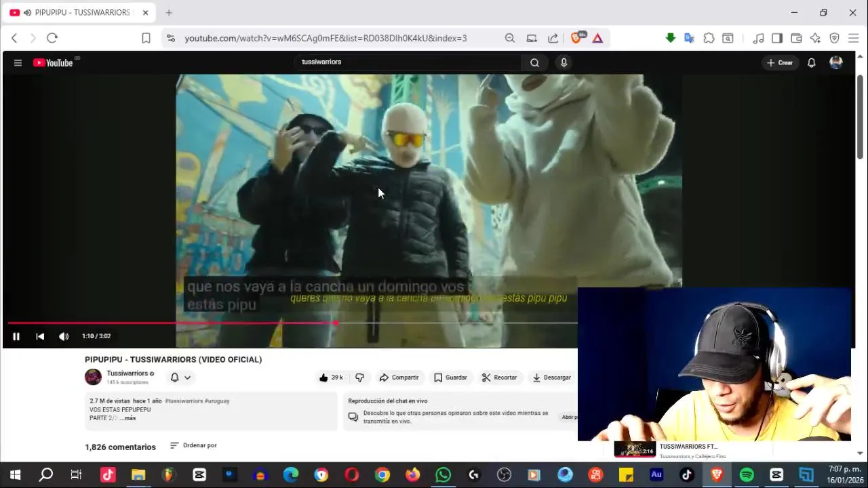Open OBS Studio from the taskbar

504,475
